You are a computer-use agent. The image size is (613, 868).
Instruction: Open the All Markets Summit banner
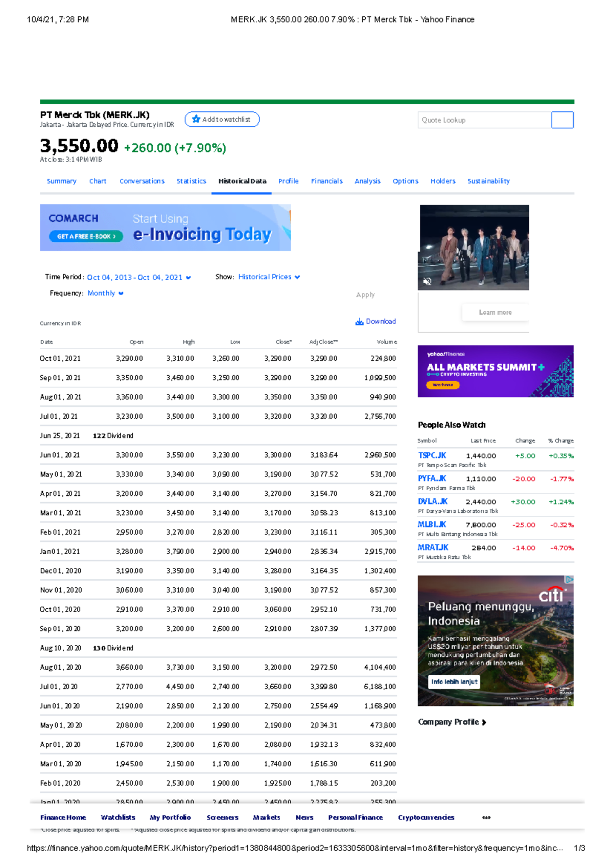[x=496, y=371]
